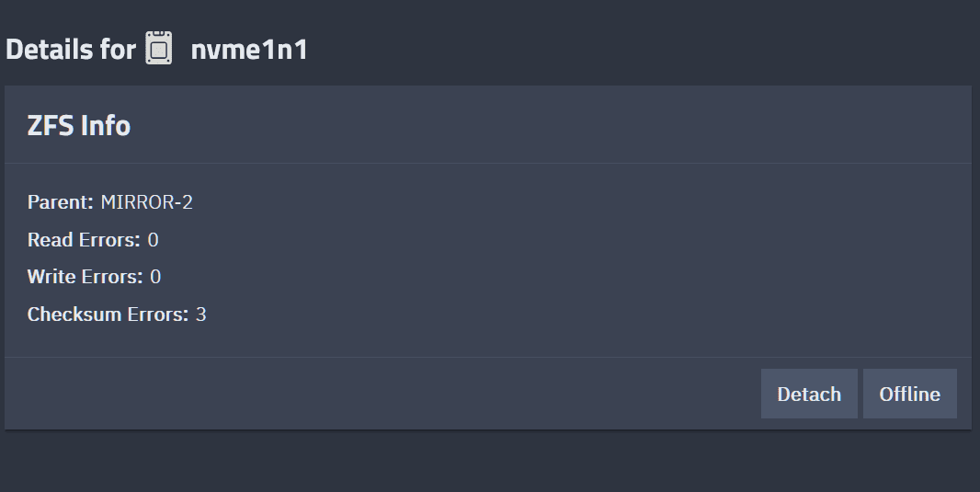This screenshot has height=492, width=980.
Task: Click the "Checksum Errors:" label
Action: [108, 315]
